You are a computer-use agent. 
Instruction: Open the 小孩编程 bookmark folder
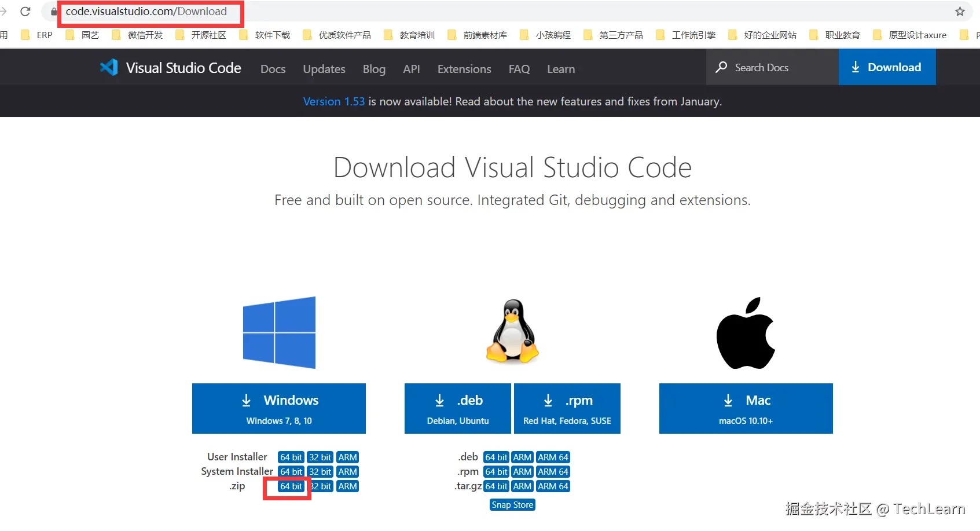(x=545, y=35)
